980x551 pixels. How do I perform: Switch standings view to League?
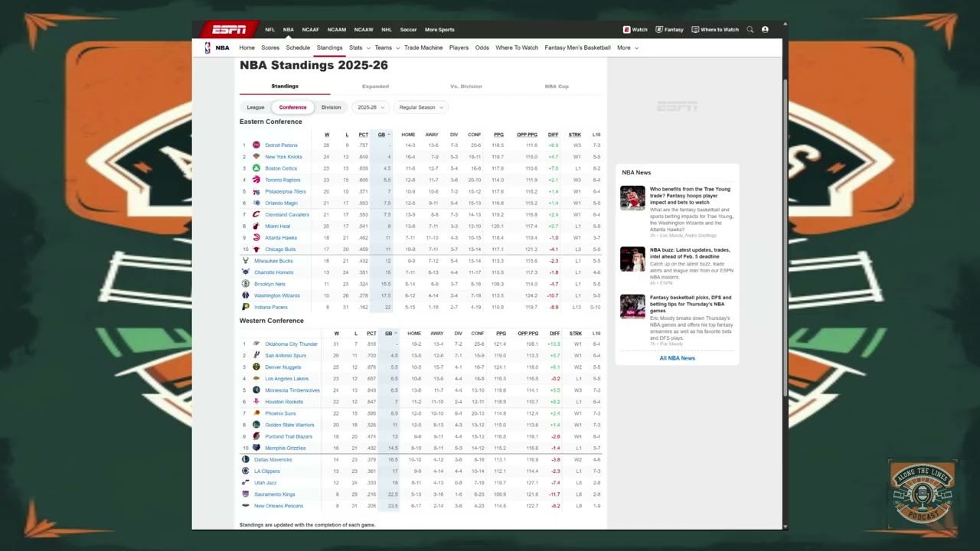[x=256, y=107]
